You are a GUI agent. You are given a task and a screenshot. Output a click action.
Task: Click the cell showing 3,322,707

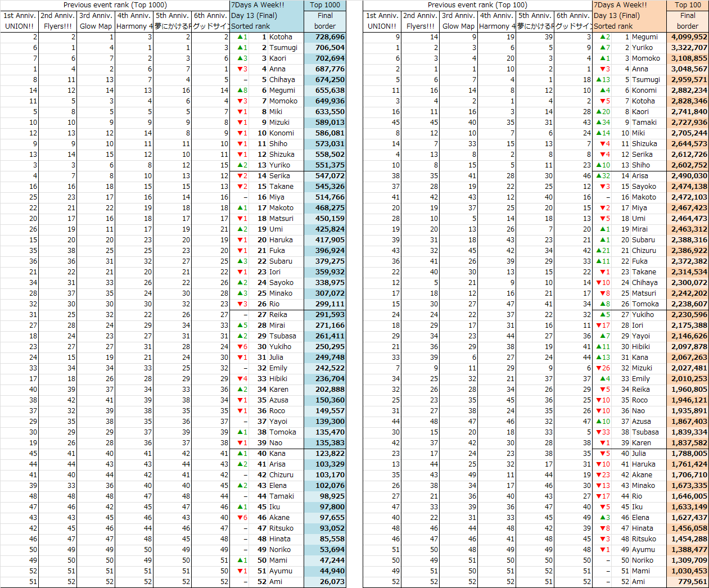point(688,48)
